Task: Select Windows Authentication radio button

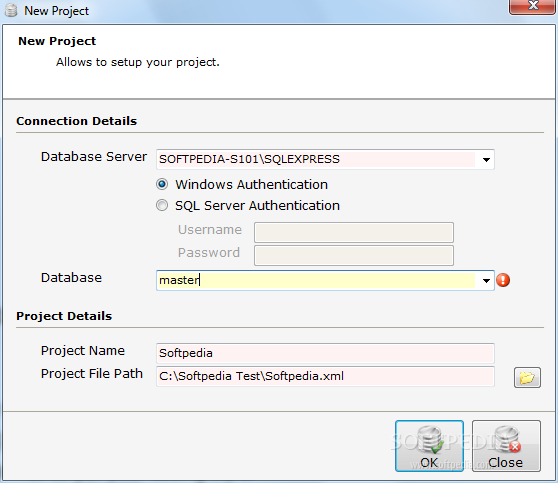Action: (162, 184)
